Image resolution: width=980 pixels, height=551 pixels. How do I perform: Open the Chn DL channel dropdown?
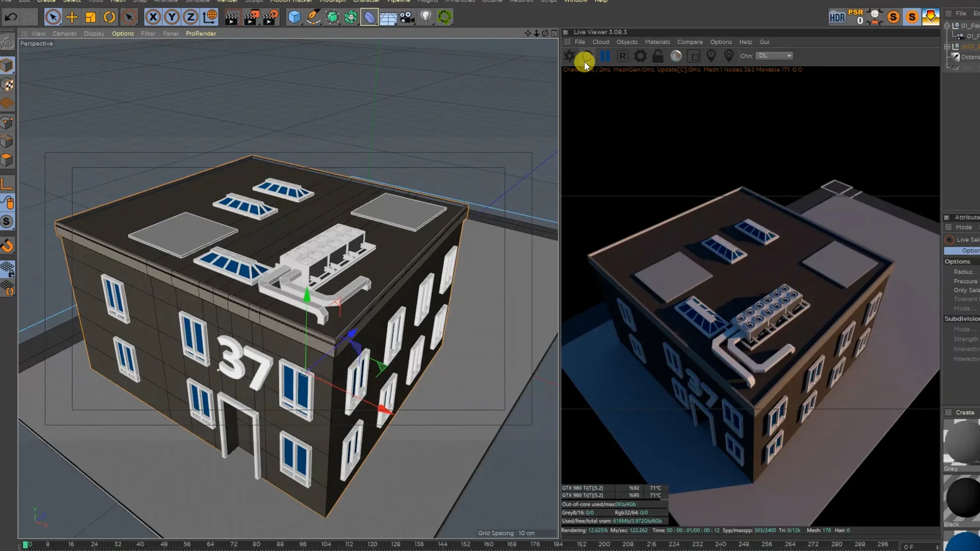coord(774,56)
